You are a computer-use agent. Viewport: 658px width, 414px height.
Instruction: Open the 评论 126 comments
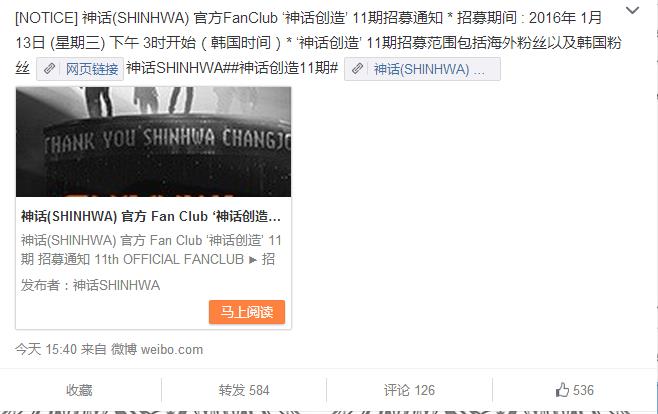[x=409, y=390]
